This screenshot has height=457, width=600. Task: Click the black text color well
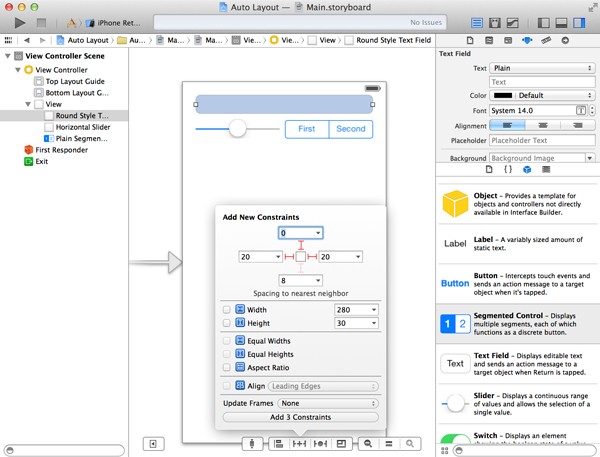pyautogui.click(x=502, y=95)
